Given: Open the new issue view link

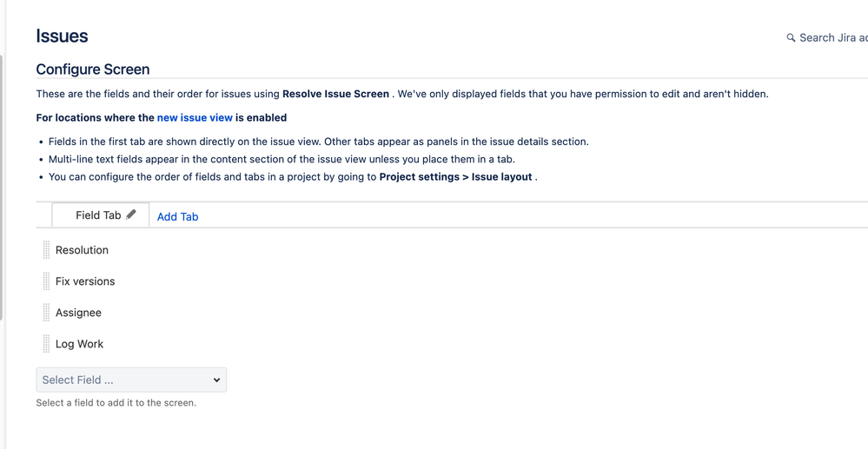Looking at the screenshot, I should click(x=195, y=117).
